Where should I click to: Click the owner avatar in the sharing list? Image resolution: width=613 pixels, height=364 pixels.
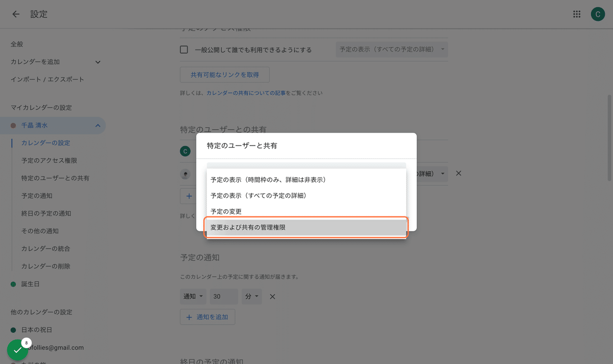tap(185, 151)
